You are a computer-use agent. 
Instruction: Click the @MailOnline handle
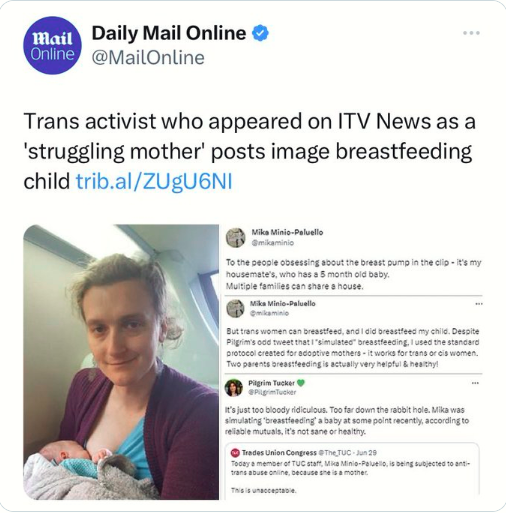(148, 57)
